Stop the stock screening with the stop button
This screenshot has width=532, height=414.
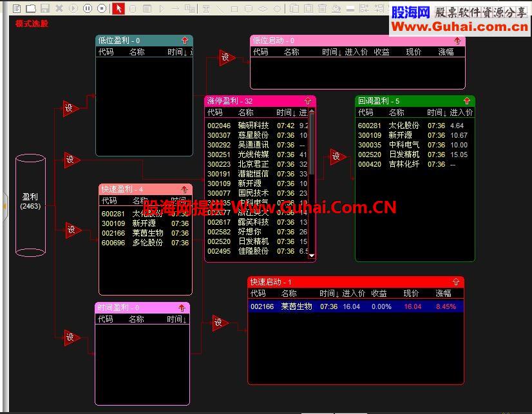pyautogui.click(x=102, y=8)
